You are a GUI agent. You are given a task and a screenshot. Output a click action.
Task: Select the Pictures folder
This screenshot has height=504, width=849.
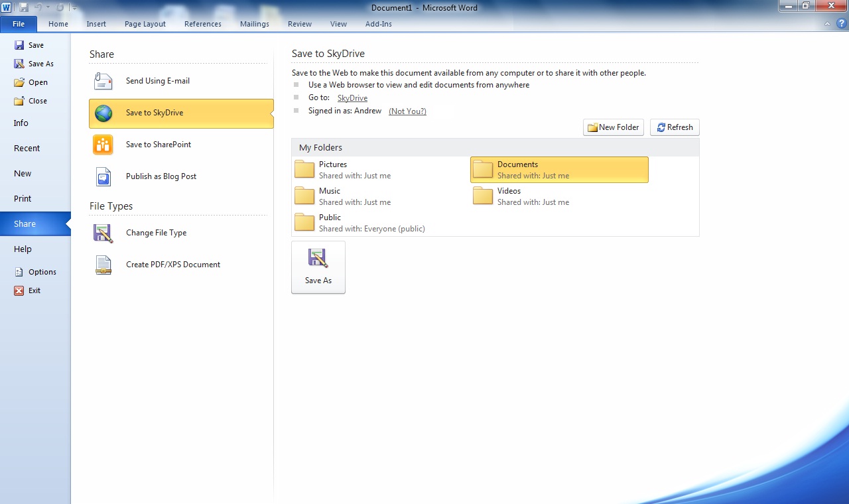click(x=381, y=170)
